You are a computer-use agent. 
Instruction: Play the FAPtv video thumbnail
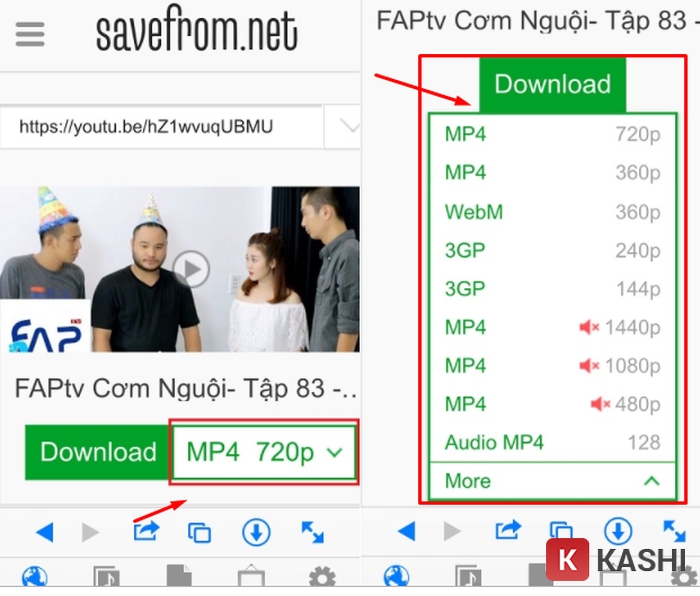point(191,269)
